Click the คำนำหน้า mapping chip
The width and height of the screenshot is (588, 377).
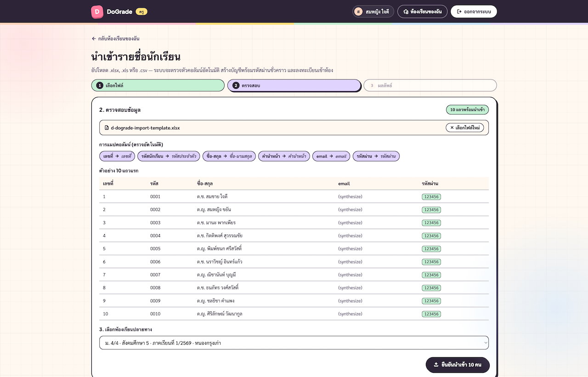pos(284,156)
